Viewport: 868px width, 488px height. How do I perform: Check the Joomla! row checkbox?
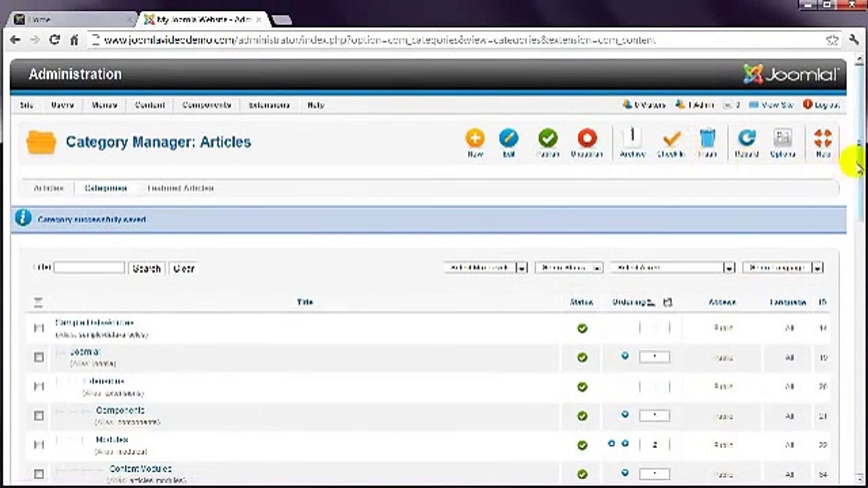coord(39,357)
